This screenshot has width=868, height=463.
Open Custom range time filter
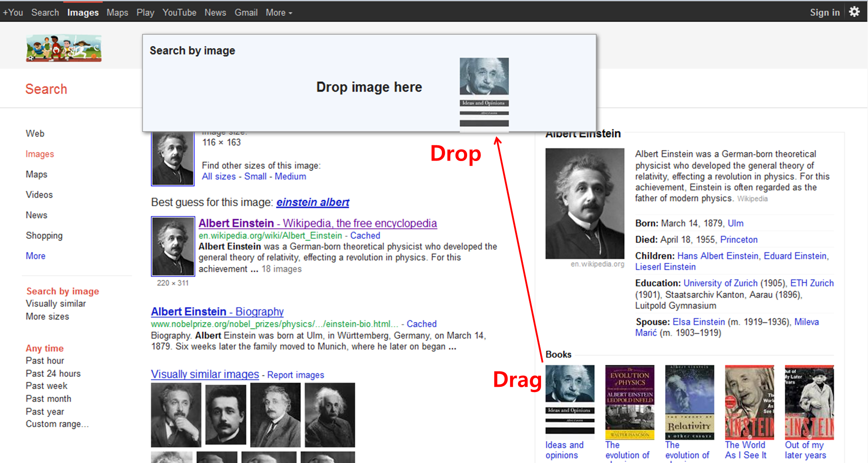(57, 424)
